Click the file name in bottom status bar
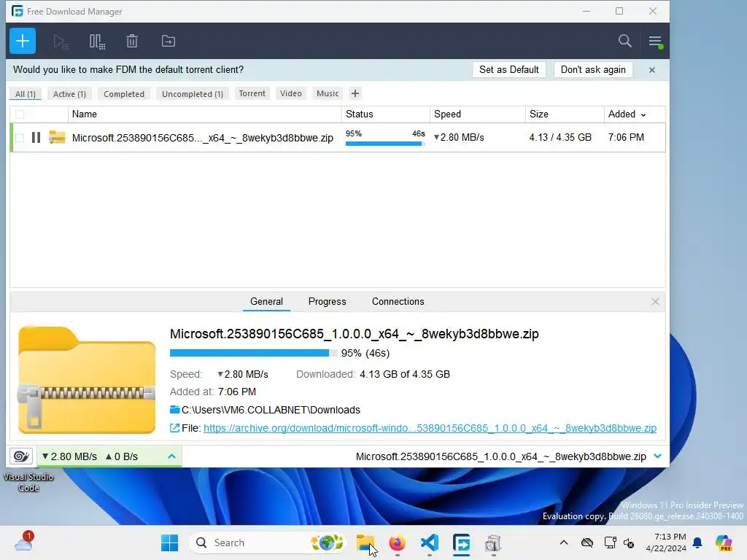This screenshot has height=560, width=747. [500, 456]
